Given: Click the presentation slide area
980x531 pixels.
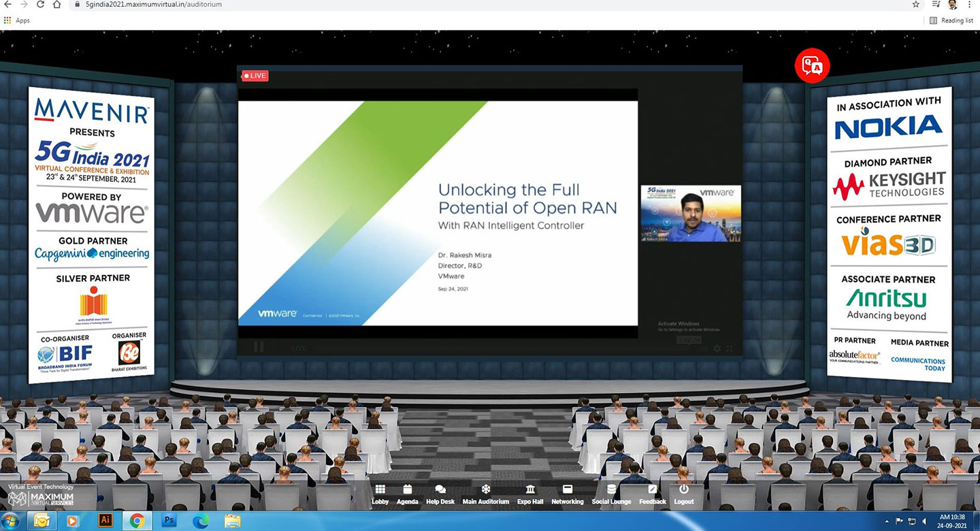Looking at the screenshot, I should point(438,213).
